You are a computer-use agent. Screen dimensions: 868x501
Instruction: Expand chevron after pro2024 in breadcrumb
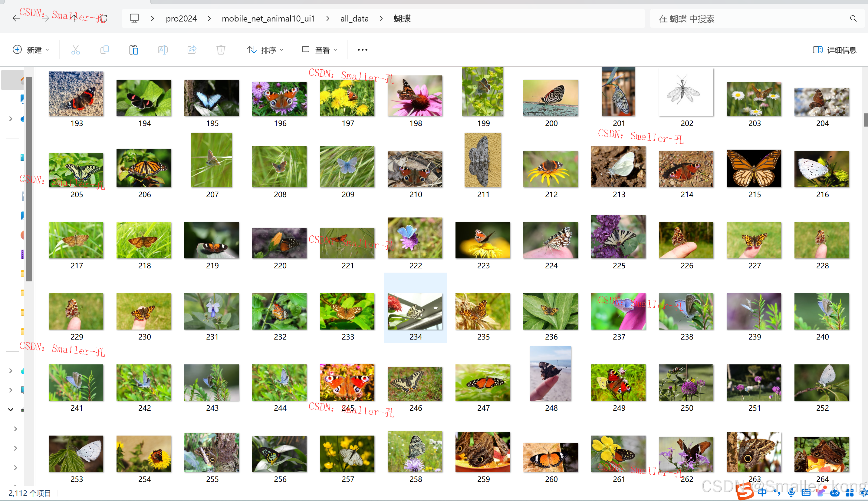point(209,18)
